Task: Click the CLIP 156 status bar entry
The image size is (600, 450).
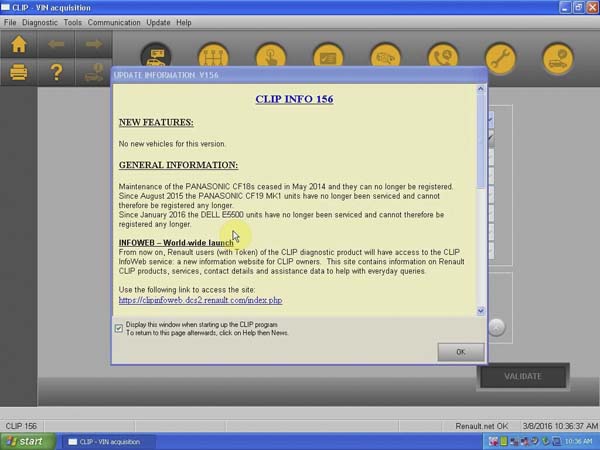Action: pyautogui.click(x=21, y=426)
